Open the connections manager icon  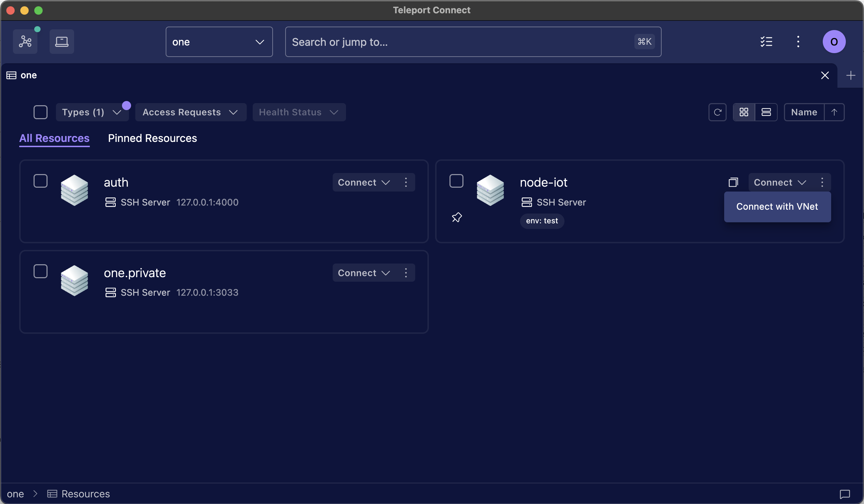click(x=25, y=41)
